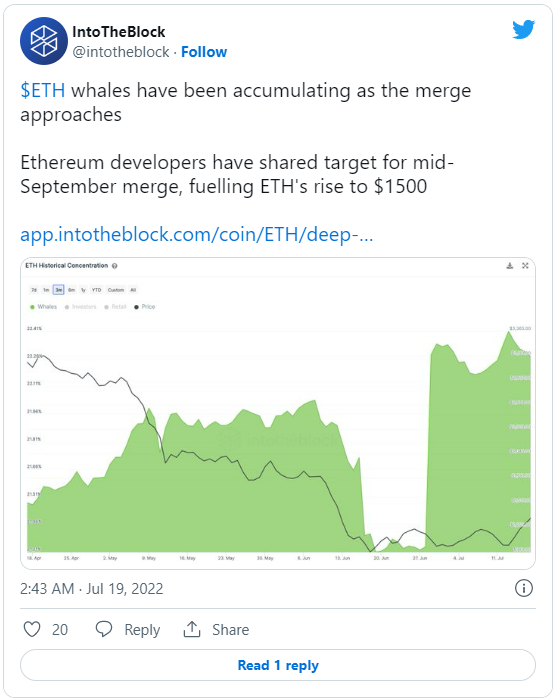Viewport: 556px width, 698px height.
Task: Select the 7d time range
Action: coord(34,290)
